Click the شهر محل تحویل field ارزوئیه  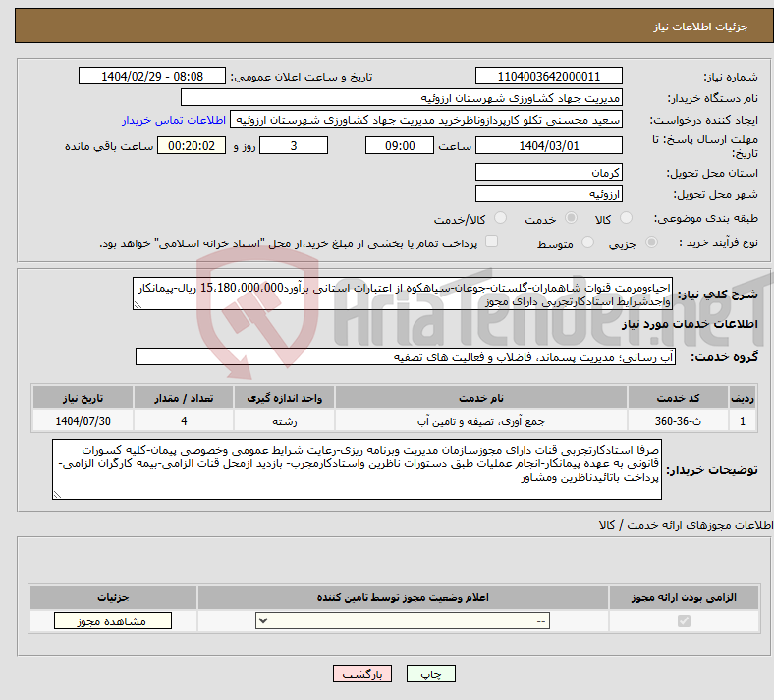548,193
